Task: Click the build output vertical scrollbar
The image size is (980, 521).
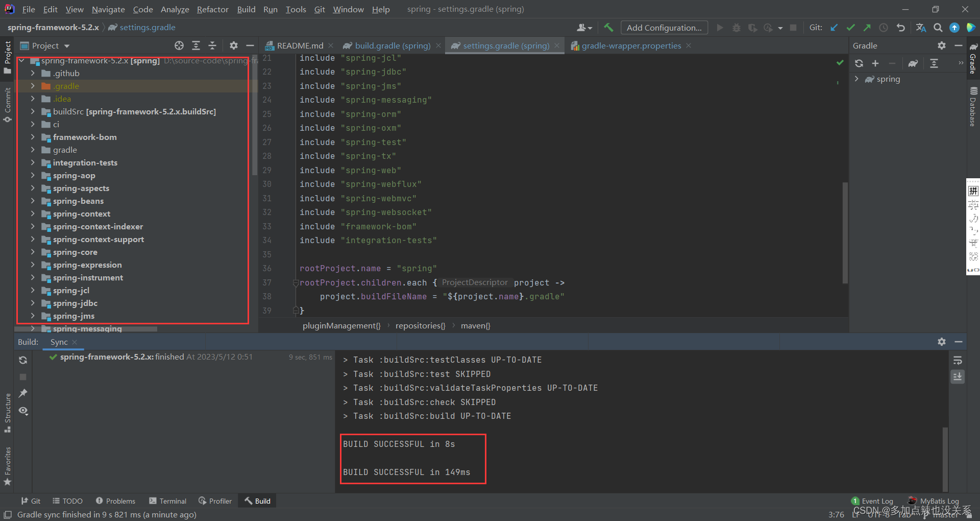Action: tap(945, 460)
